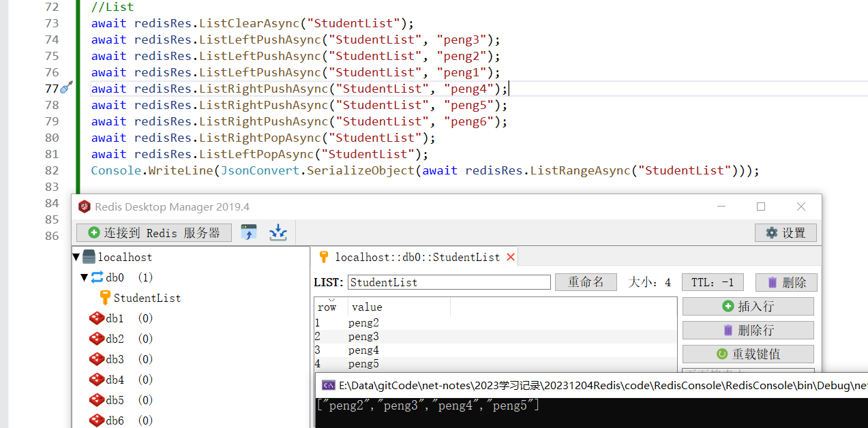
Task: Collapse the db0 database node
Action: pos(85,277)
